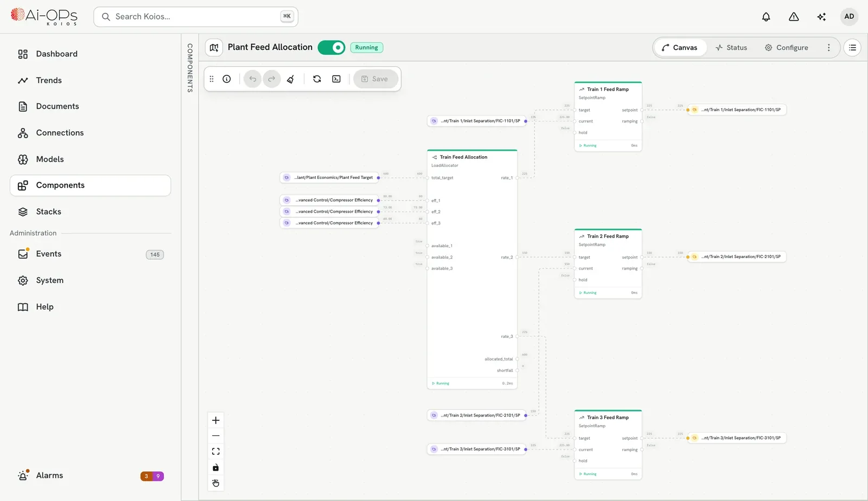Select the Plant Feed Target input node
The width and height of the screenshot is (868, 501).
(329, 177)
